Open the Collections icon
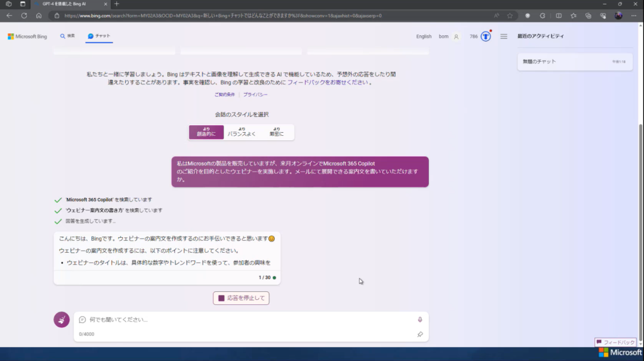The image size is (644, 361). click(588, 16)
